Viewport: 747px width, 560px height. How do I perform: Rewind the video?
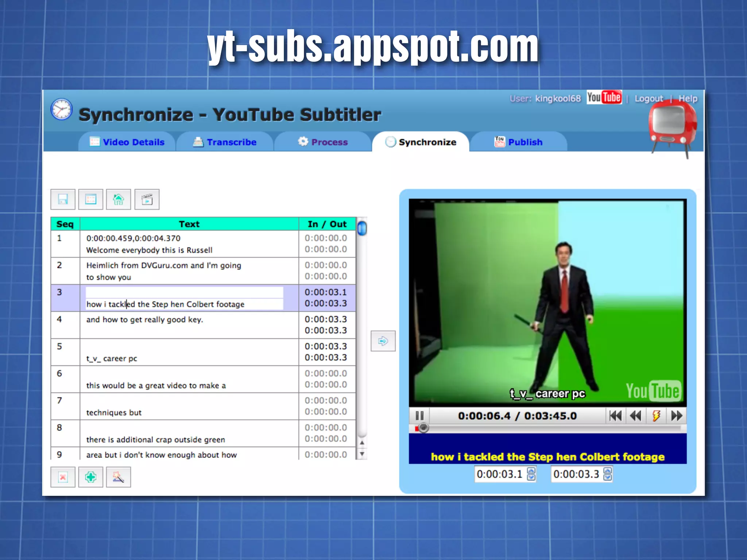[636, 416]
